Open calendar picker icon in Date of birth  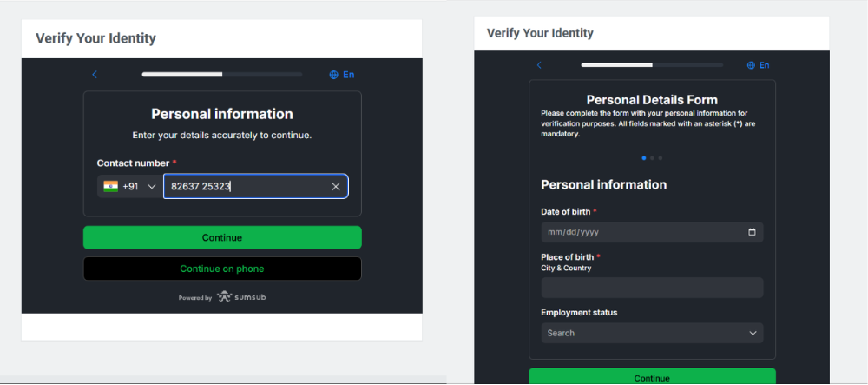tap(752, 232)
